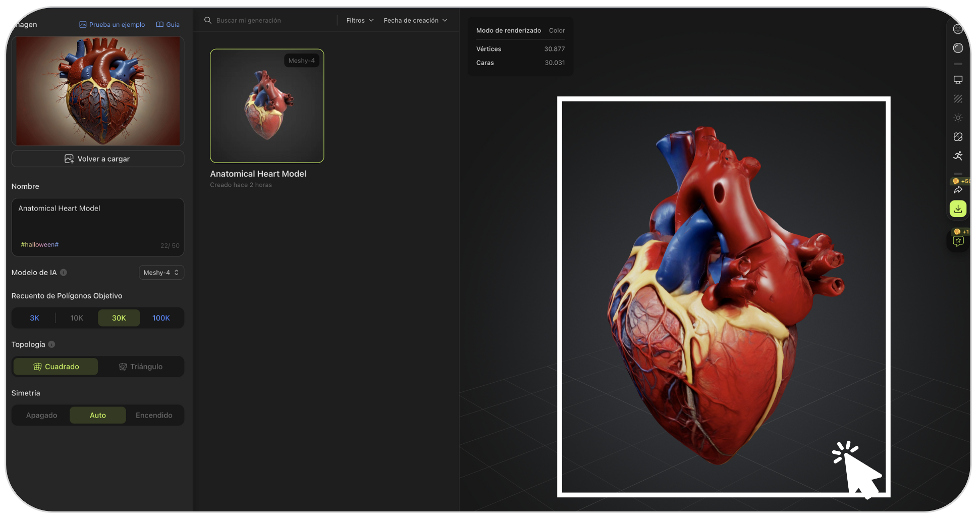The height and width of the screenshot is (518, 980).
Task: Set symmetry to Encendido
Action: tap(154, 415)
